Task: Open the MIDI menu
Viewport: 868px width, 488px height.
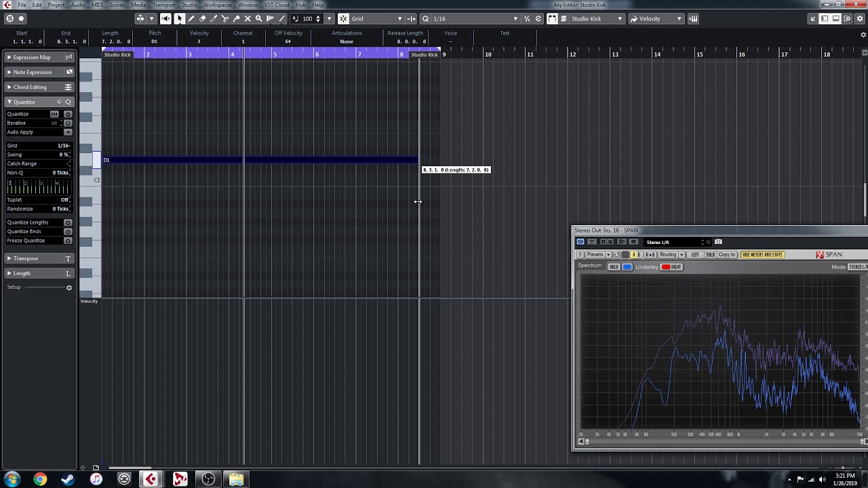Action: point(98,5)
